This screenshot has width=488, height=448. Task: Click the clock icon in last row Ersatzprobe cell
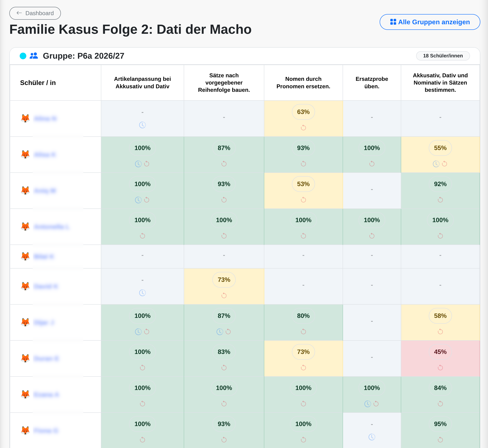(x=372, y=437)
